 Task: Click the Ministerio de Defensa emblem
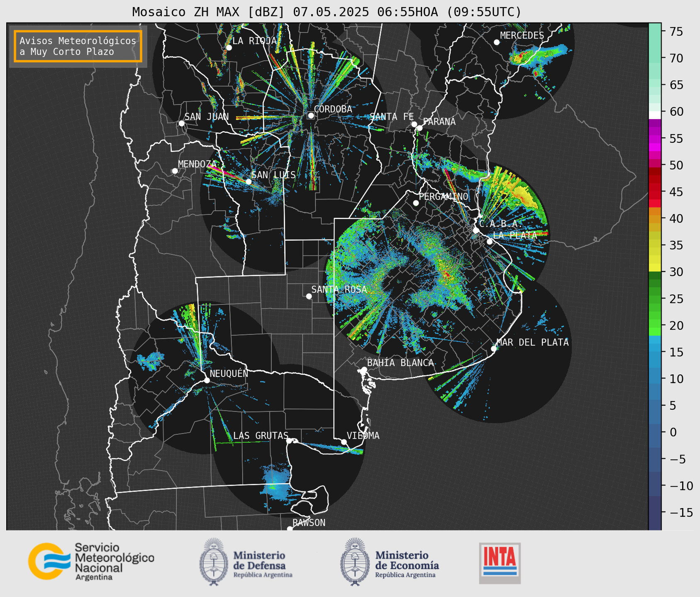click(214, 562)
